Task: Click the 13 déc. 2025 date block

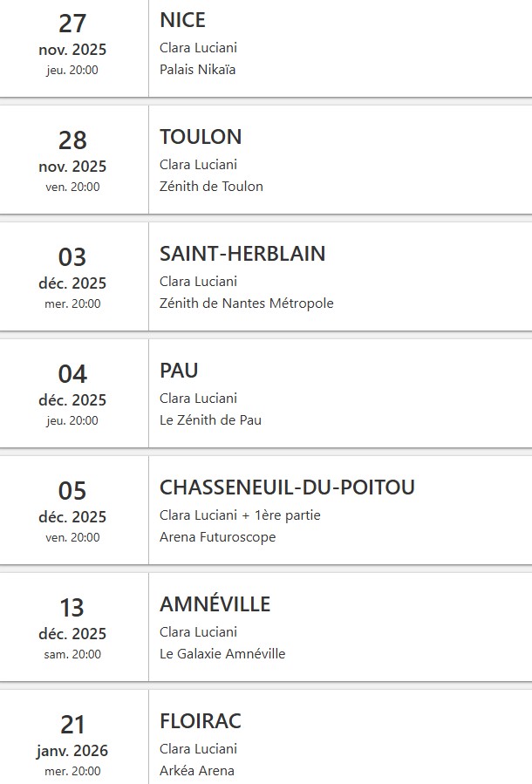Action: (72, 629)
